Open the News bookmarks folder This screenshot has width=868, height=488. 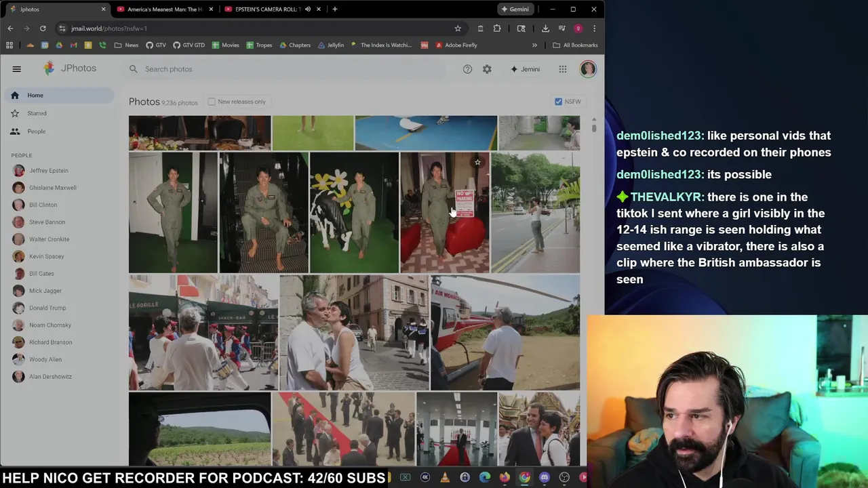click(x=126, y=45)
